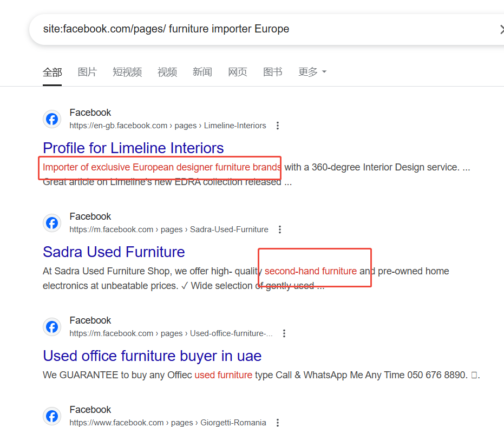This screenshot has height=427, width=504.
Task: Click Facebook icon beside Limeline Interiors result
Action: click(x=52, y=119)
